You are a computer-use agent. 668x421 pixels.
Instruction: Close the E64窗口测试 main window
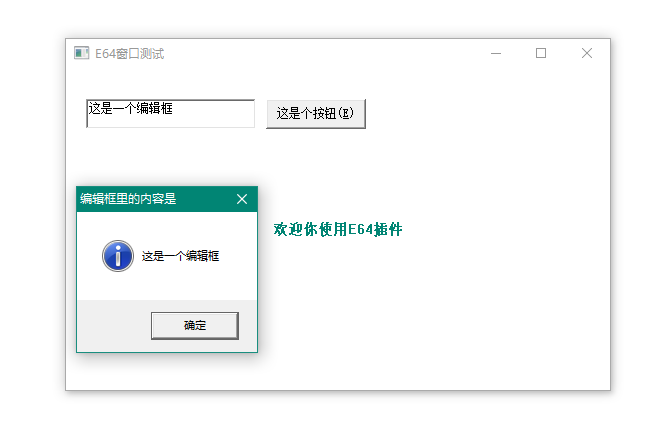pos(587,53)
